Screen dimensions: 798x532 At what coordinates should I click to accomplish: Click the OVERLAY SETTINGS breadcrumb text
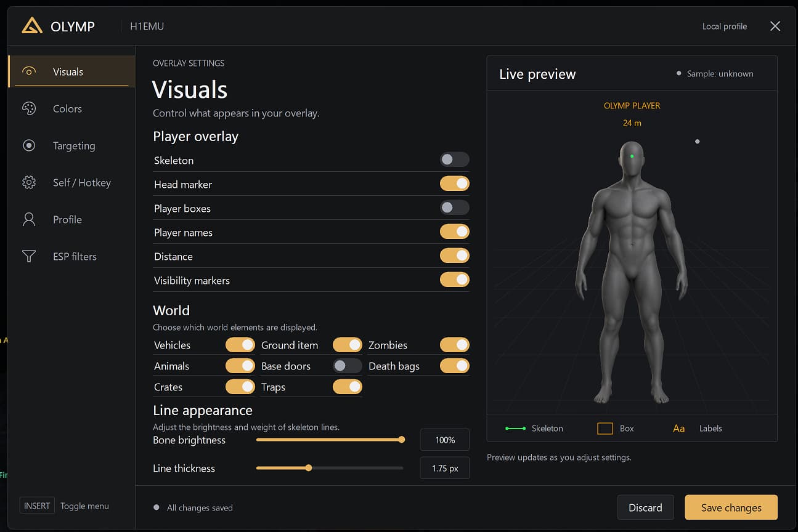(189, 63)
